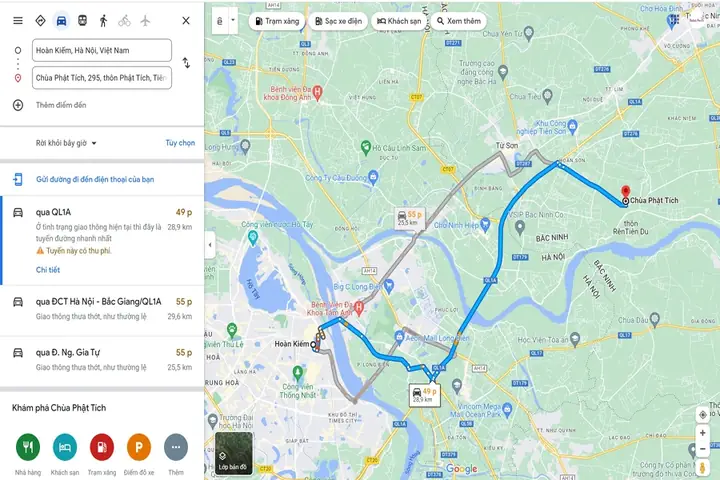Swap start and destination points

(186, 63)
